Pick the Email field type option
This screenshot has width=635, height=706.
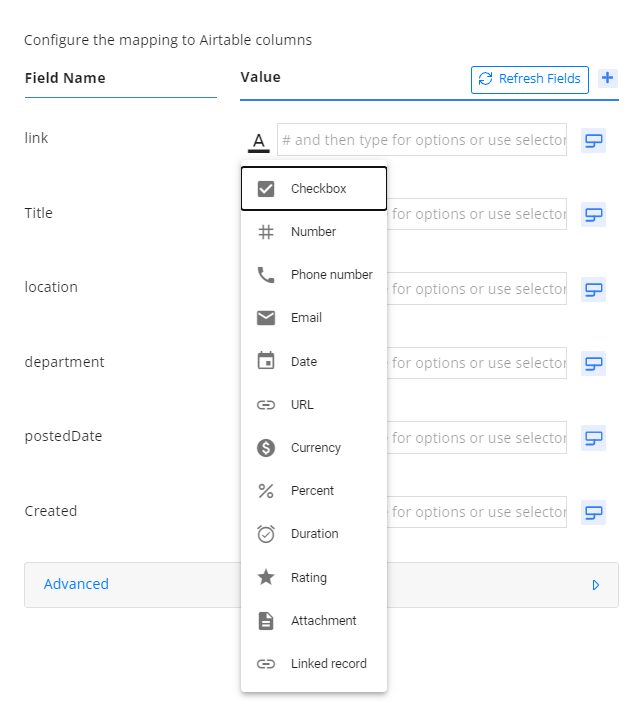pyautogui.click(x=314, y=318)
